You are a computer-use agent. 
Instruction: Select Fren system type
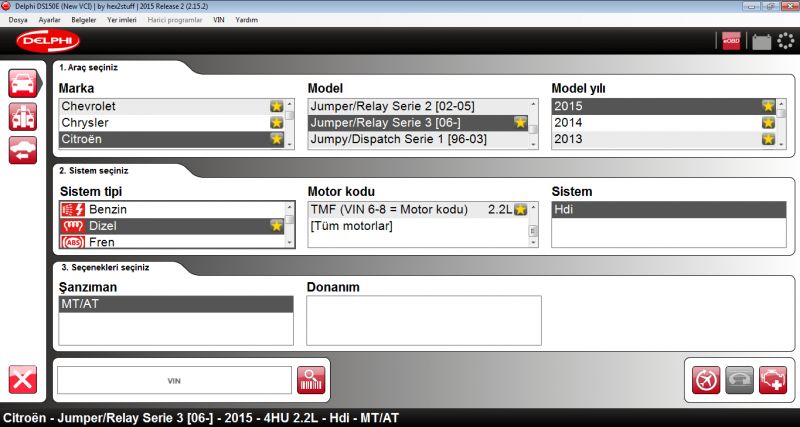(172, 241)
